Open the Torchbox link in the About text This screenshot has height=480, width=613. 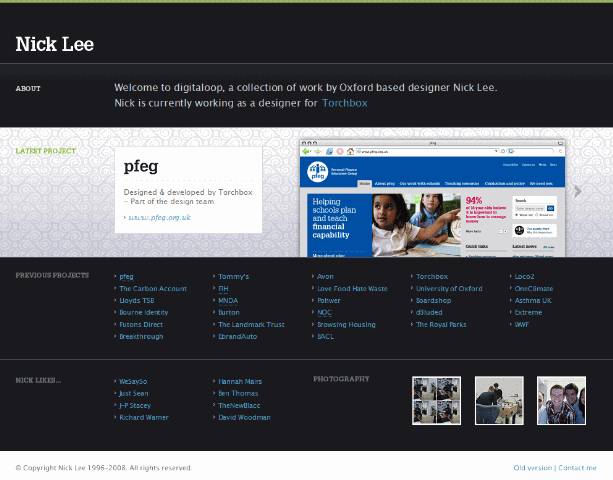click(350, 103)
